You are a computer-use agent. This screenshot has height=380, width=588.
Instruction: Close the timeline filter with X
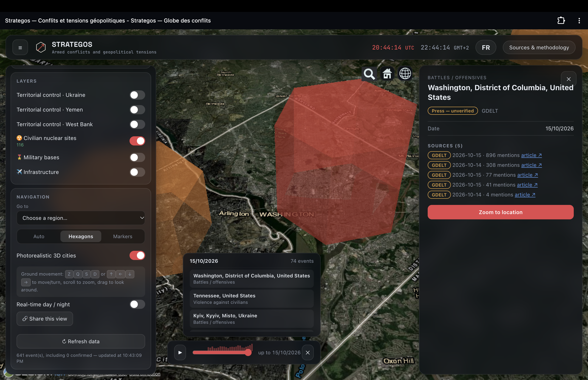click(308, 352)
